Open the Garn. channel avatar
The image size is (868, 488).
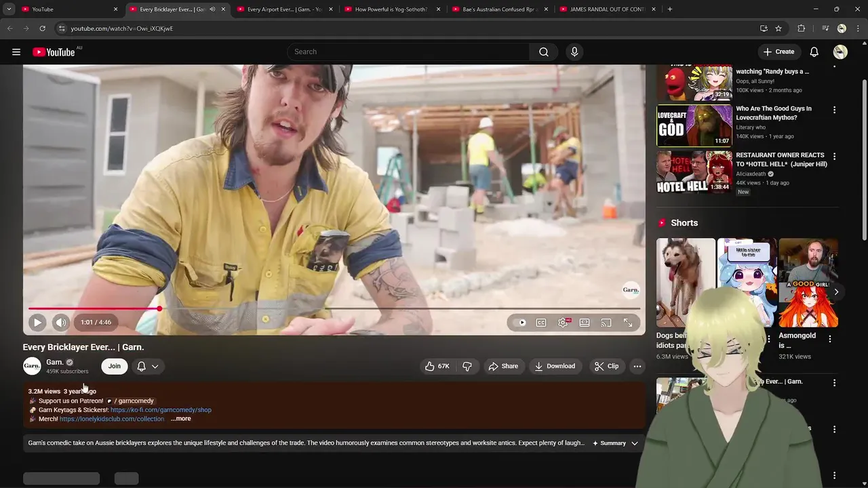[32, 366]
